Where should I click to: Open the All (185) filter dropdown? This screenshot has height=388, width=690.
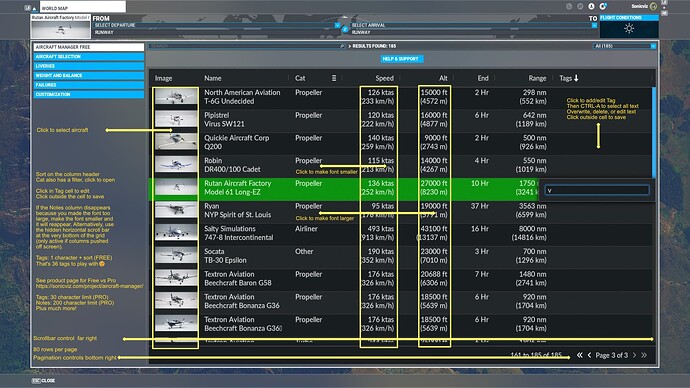tap(624, 46)
